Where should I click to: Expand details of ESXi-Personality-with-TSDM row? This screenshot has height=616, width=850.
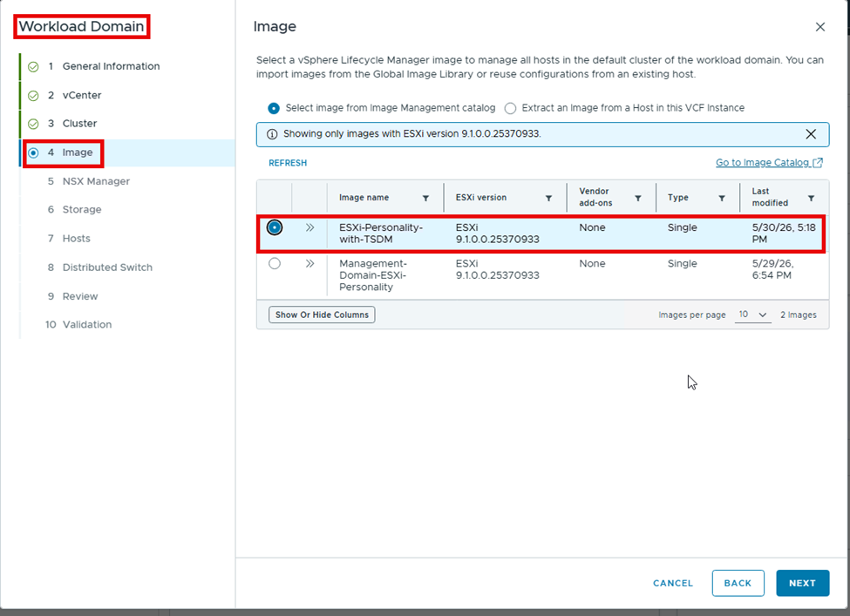[x=309, y=227]
